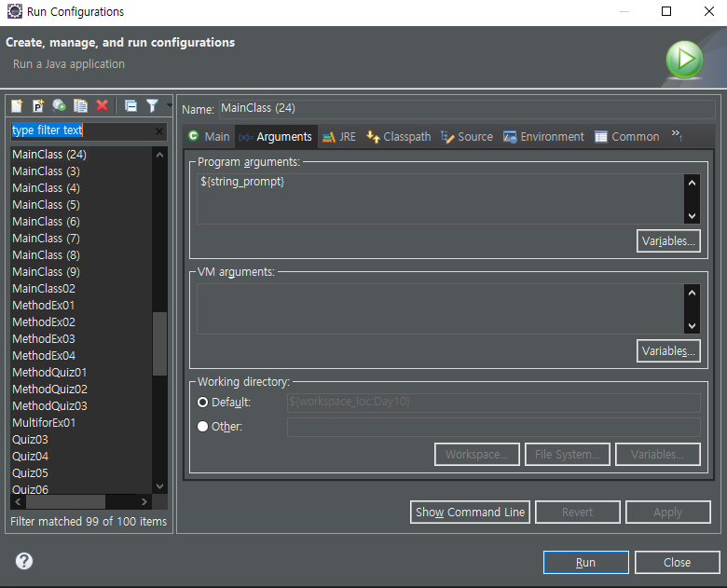Select MainClass (24) in the list

tap(49, 155)
